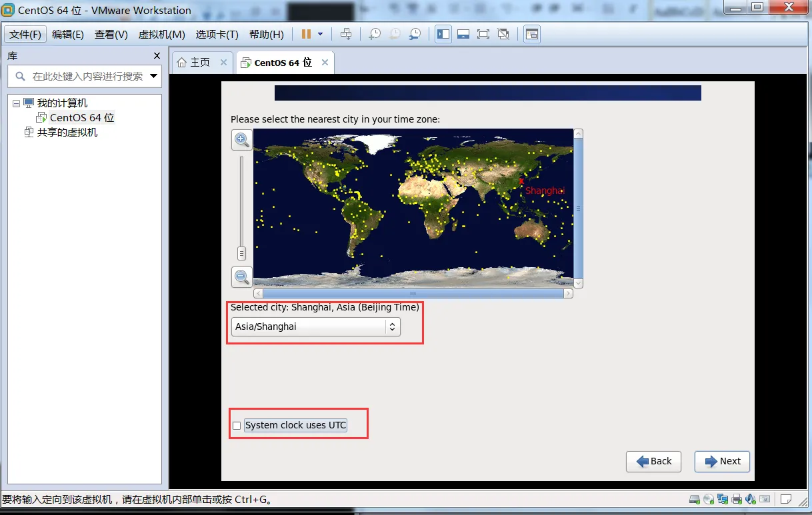Select 共享的虚拟机 in the library tree
Viewport: 812px width, 515px height.
(67, 133)
